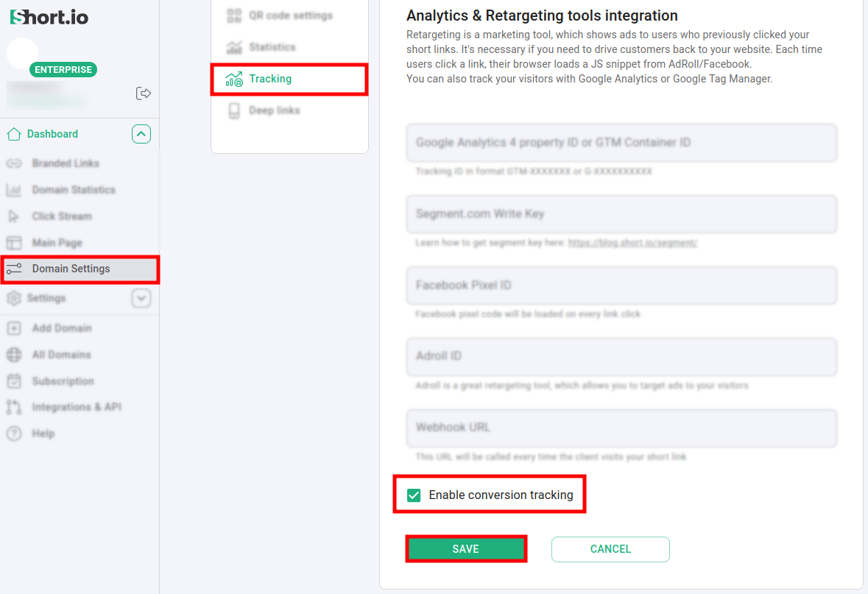868x594 pixels.
Task: Open the blog.short.io segment link
Action: (x=632, y=243)
